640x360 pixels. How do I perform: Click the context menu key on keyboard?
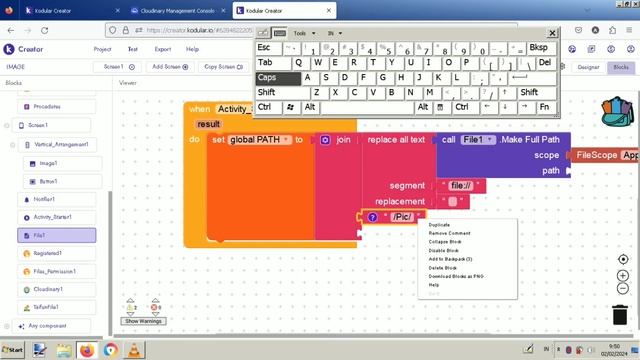(x=440, y=107)
